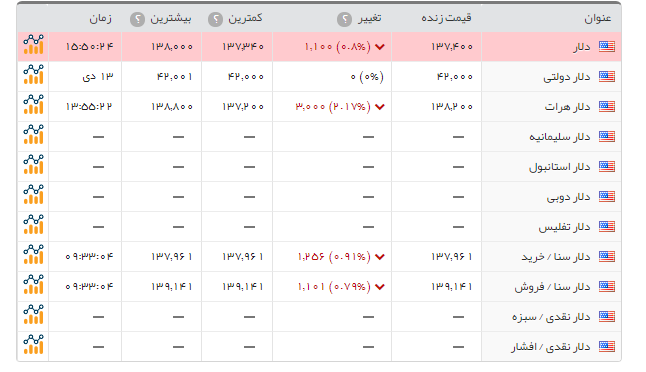Viewport: 646px width, 372px height.
Task: Click the live price ۱۳۹,۱۴۱ cell
Action: (452, 287)
